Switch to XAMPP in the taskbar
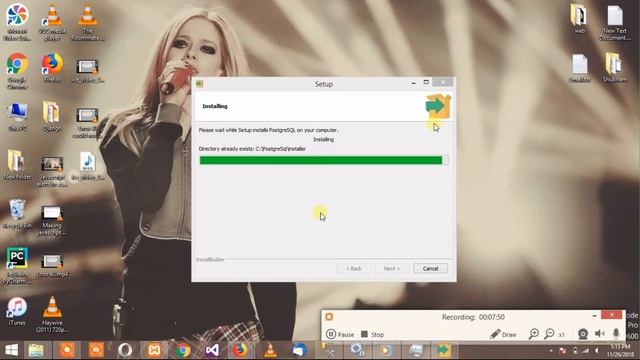 (x=154, y=350)
